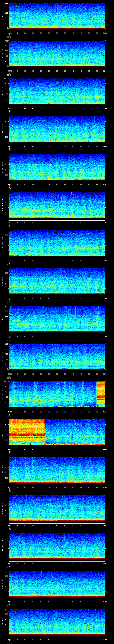
Task: Click the 0:33:00 start time label
Action: (x=9, y=184)
